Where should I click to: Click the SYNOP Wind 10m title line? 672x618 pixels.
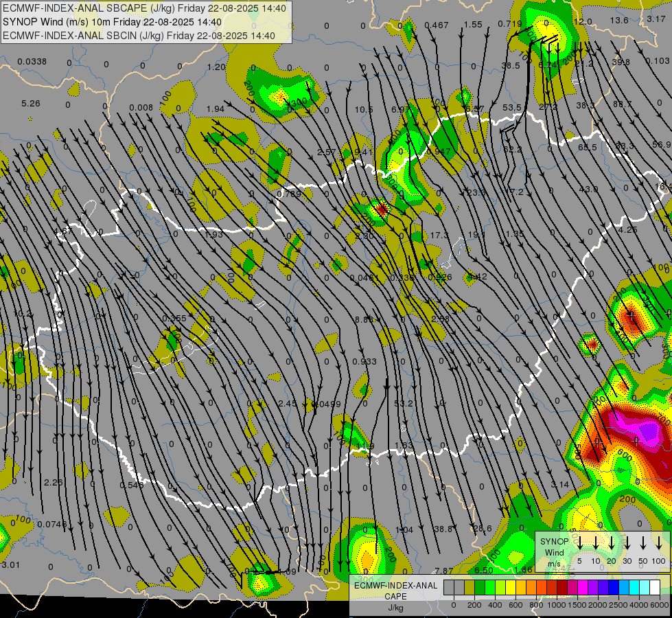(x=113, y=22)
